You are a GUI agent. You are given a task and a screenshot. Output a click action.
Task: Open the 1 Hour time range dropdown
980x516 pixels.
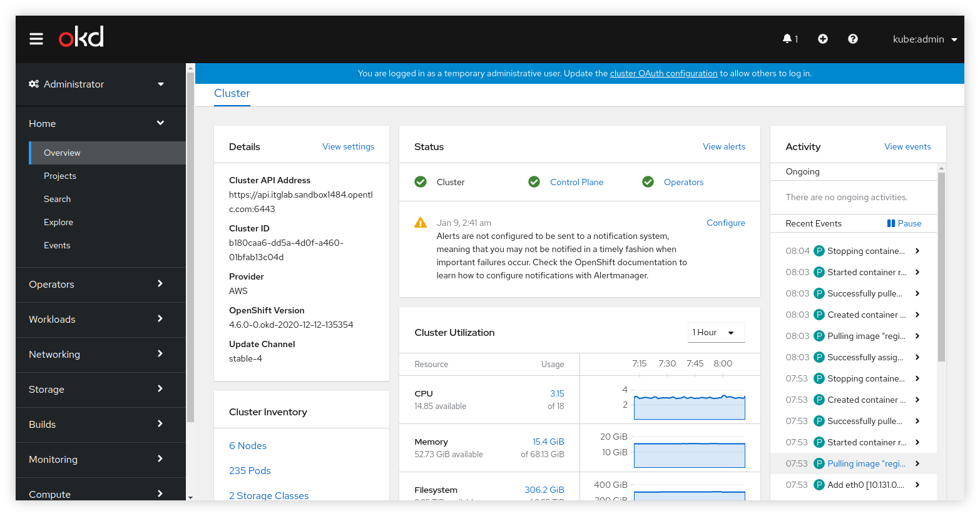[x=716, y=332]
